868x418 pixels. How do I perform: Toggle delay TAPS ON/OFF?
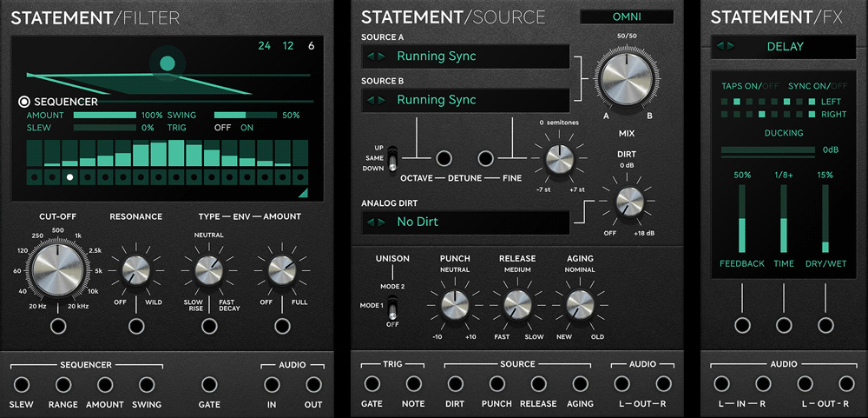(748, 86)
